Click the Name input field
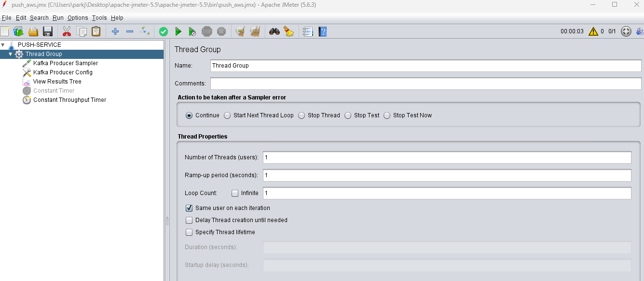The image size is (644, 281). 426,66
